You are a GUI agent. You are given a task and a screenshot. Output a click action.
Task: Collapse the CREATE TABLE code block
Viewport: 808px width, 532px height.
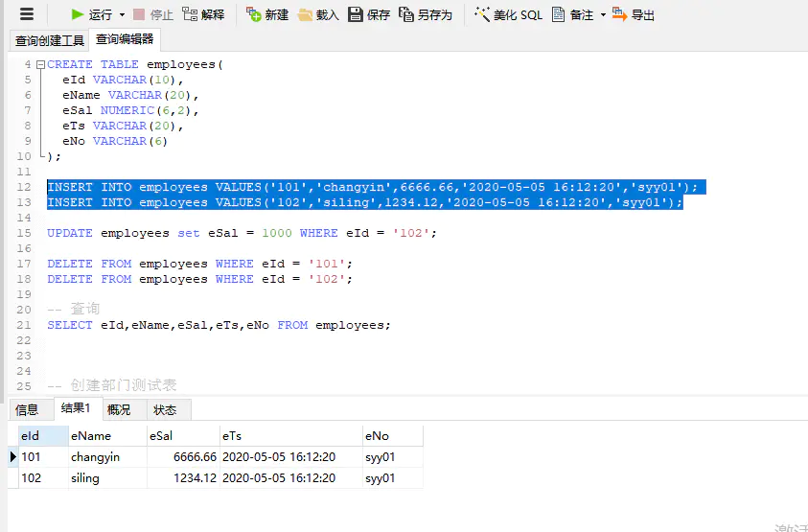click(40, 65)
